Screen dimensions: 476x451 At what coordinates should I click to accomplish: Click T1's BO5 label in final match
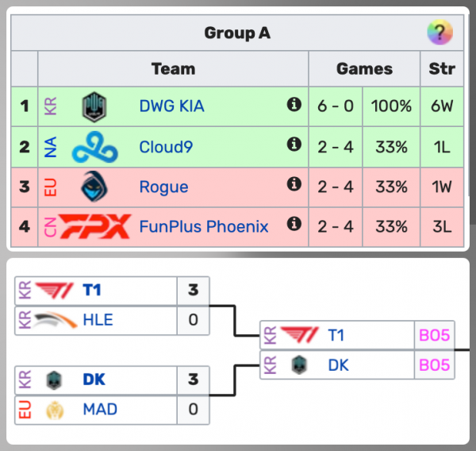coord(434,336)
